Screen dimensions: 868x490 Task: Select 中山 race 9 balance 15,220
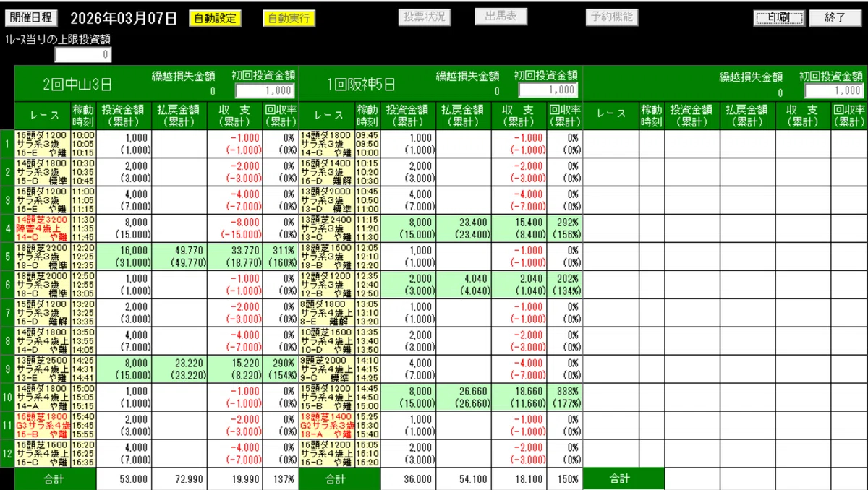click(x=244, y=363)
